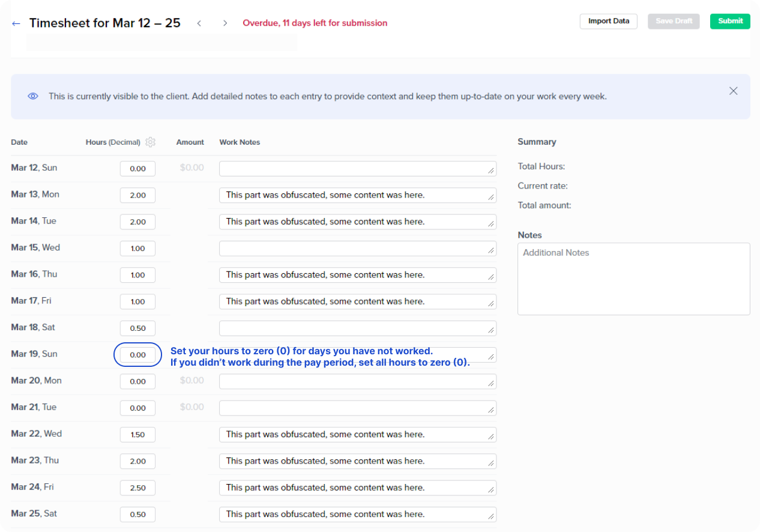The width and height of the screenshot is (760, 532).
Task: Click the back arrow beside Timesheet title
Action: pos(16,23)
